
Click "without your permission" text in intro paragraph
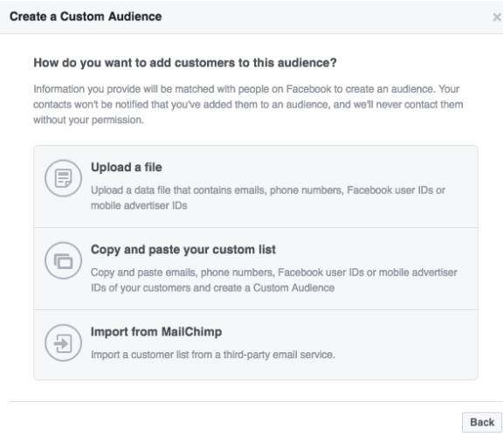click(x=88, y=121)
